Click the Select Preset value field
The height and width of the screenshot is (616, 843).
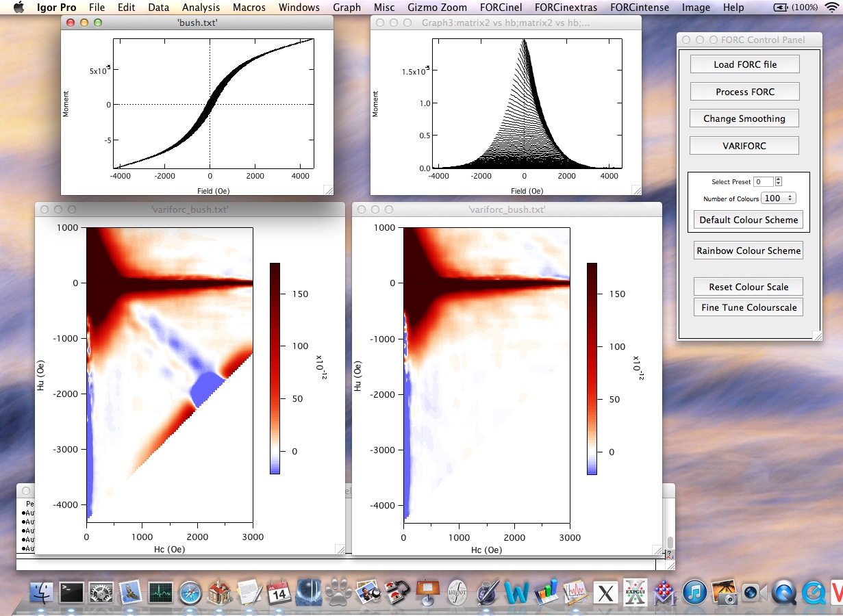[x=763, y=181]
